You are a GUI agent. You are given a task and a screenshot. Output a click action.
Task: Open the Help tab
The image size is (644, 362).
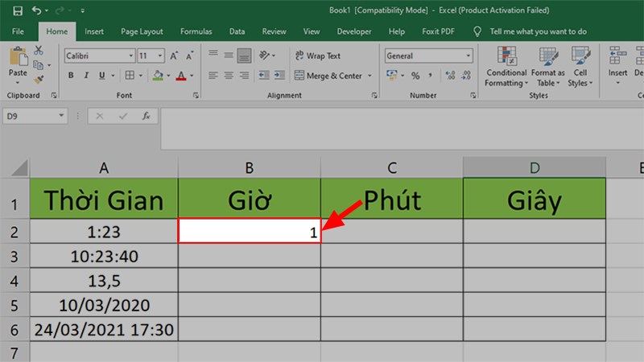[x=396, y=31]
